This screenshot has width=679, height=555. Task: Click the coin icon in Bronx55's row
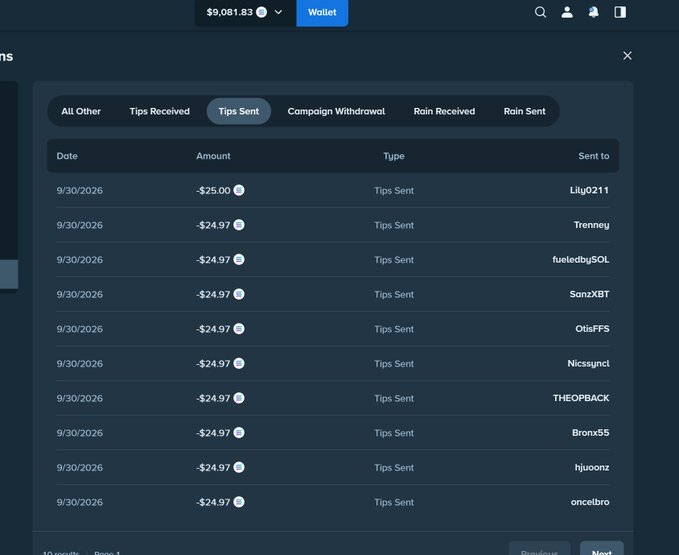239,432
